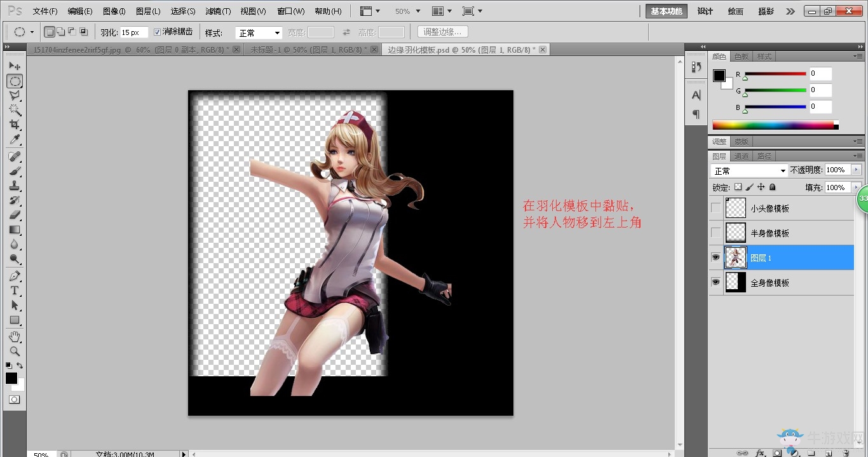Open the 文件(F) menu
The width and height of the screenshot is (868, 457).
45,11
